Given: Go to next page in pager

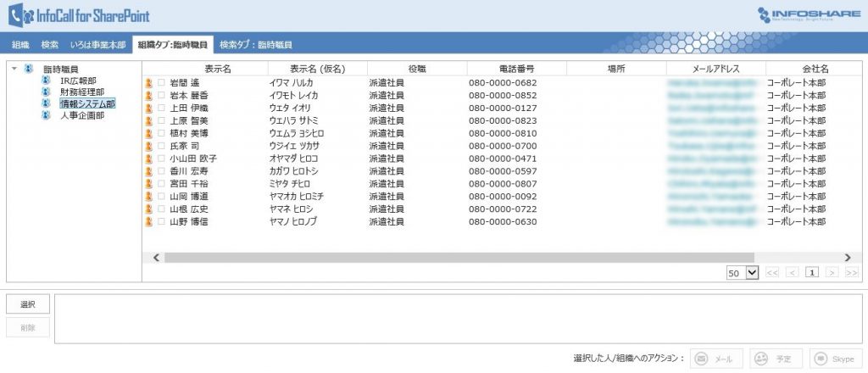Looking at the screenshot, I should coord(832,273).
